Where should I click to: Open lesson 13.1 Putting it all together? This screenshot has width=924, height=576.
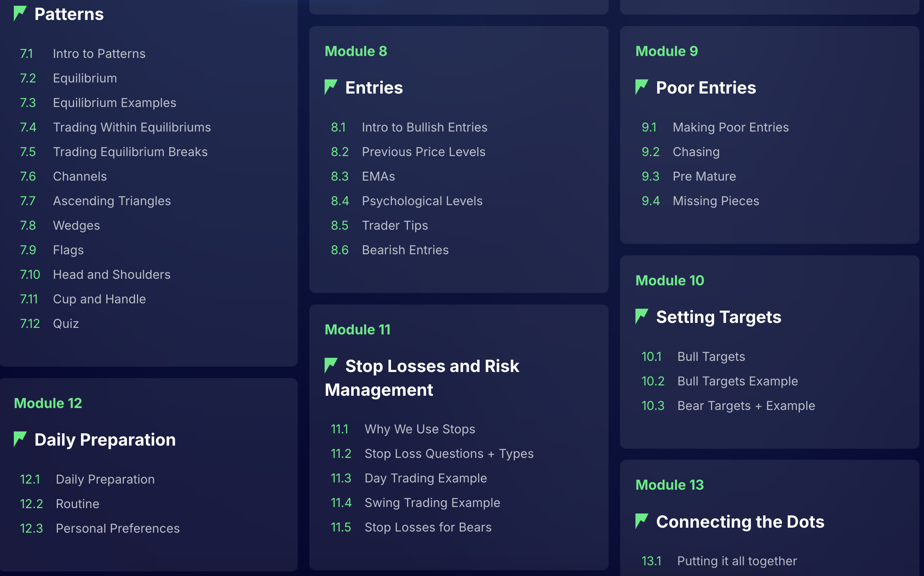737,561
